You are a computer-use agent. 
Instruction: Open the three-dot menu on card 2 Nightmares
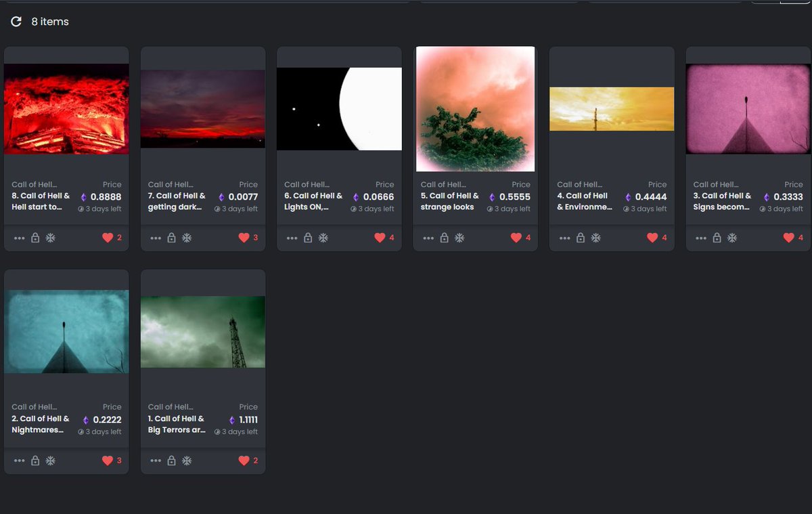pyautogui.click(x=19, y=461)
